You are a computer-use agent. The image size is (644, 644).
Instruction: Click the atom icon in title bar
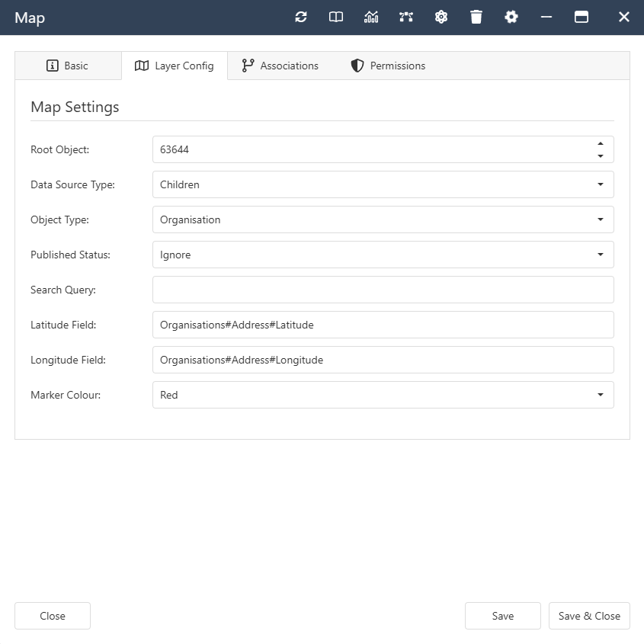pos(441,17)
